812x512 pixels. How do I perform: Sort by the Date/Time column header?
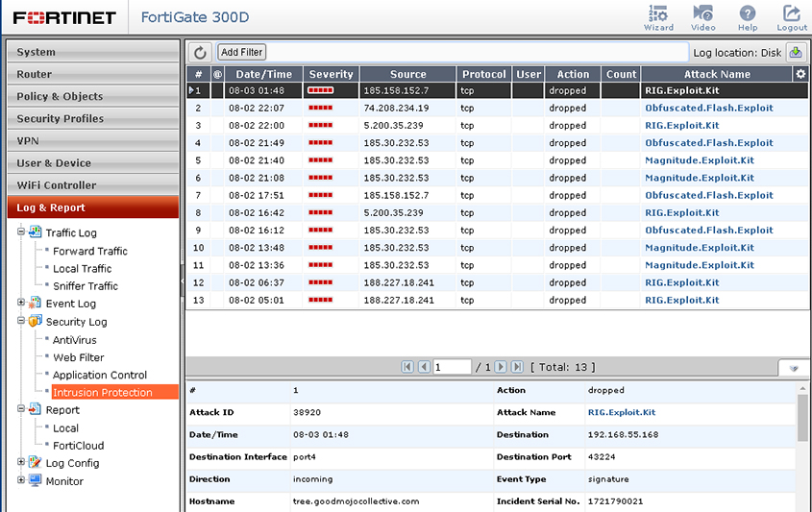point(263,74)
